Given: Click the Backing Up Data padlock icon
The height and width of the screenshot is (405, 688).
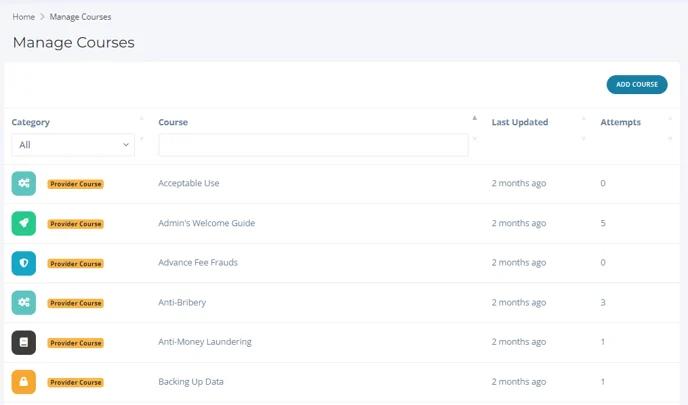Looking at the screenshot, I should click(x=24, y=382).
